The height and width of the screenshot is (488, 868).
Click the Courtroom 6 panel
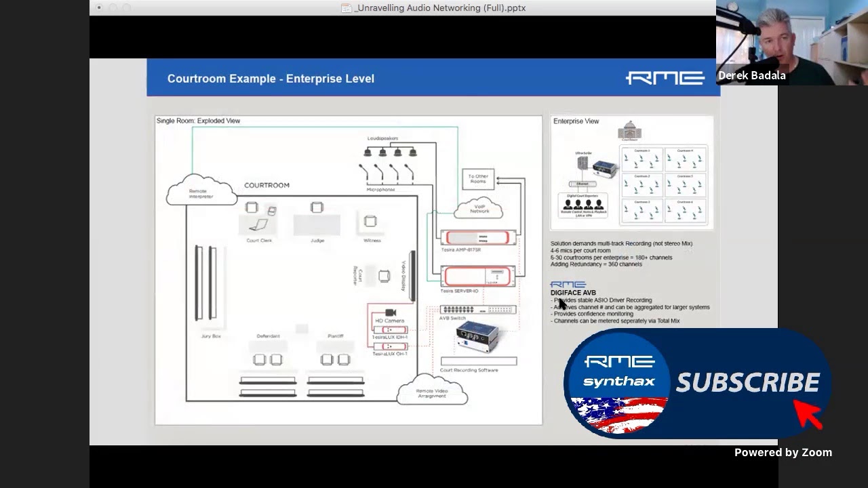(685, 210)
